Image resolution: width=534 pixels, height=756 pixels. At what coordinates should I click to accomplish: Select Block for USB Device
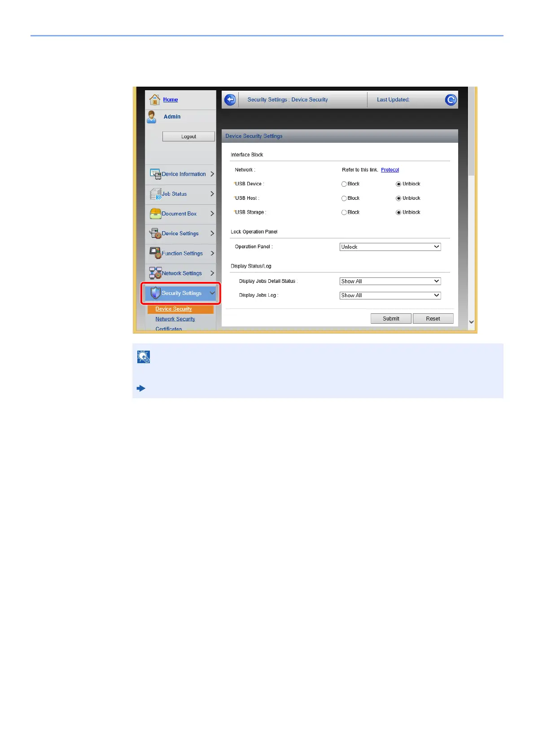(344, 184)
